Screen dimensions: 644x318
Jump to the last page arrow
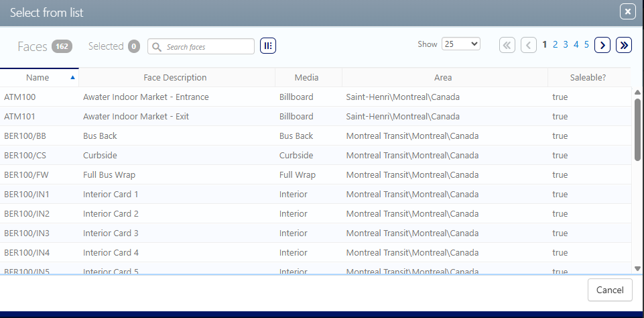tap(624, 45)
